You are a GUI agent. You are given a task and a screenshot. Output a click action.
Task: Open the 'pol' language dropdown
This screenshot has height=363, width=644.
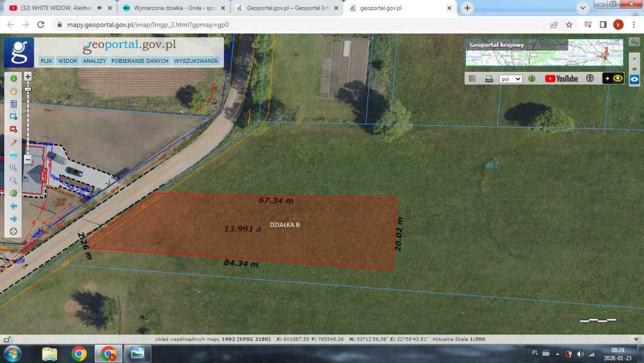point(511,79)
